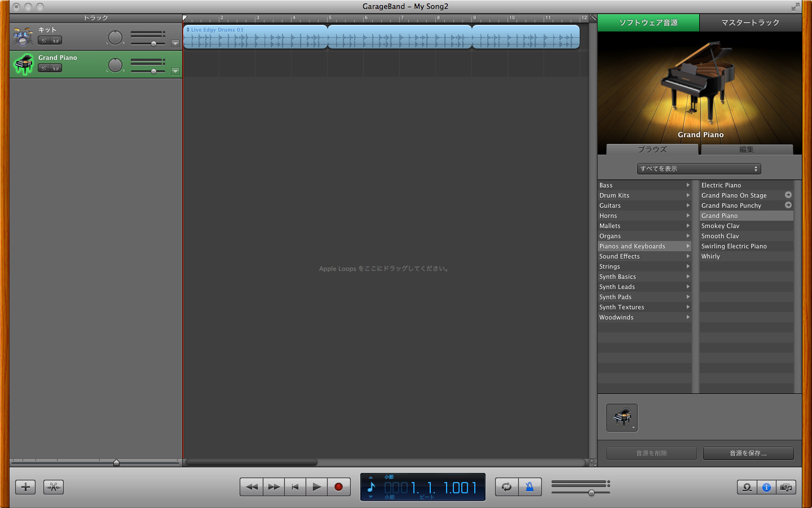Expand the Bass category

(x=645, y=185)
